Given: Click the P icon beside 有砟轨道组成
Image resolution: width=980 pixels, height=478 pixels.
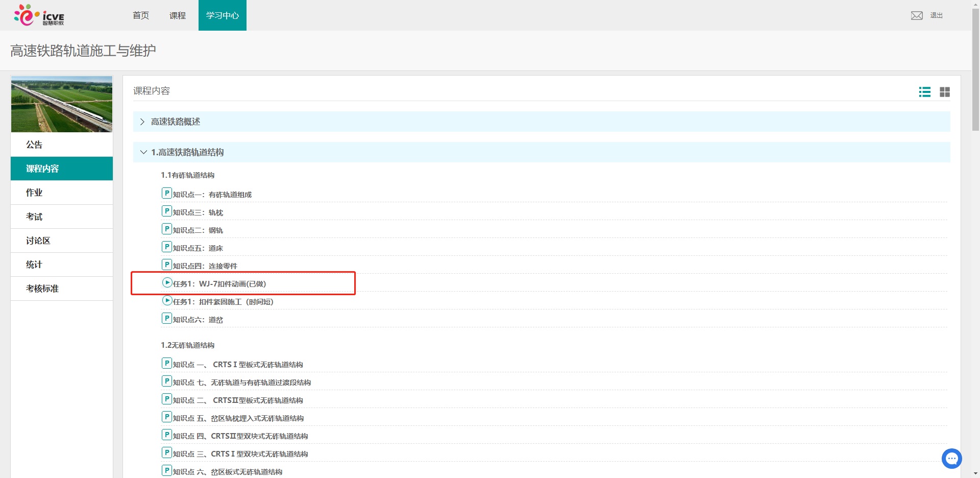Looking at the screenshot, I should (166, 193).
